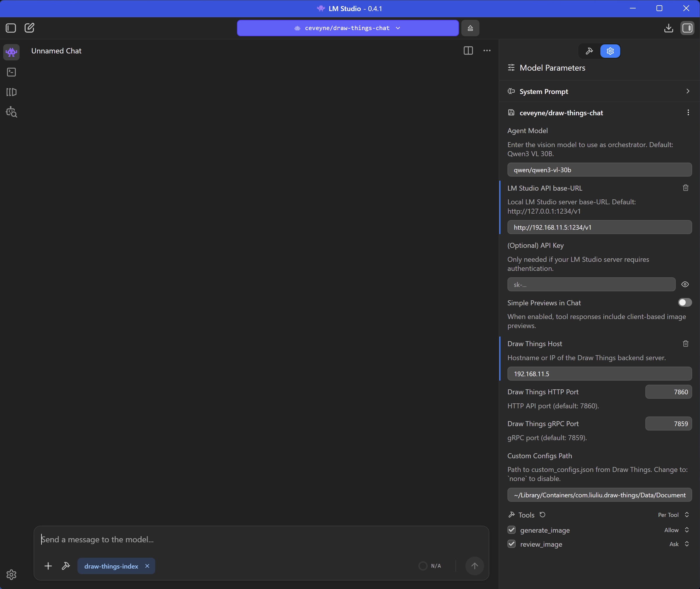Uncheck the review_image tool checkbox
The width and height of the screenshot is (700, 589).
511,544
